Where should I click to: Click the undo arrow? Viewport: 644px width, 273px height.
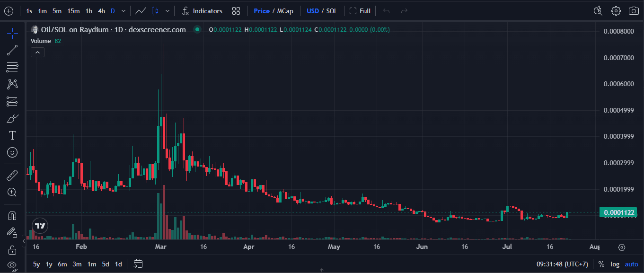387,11
